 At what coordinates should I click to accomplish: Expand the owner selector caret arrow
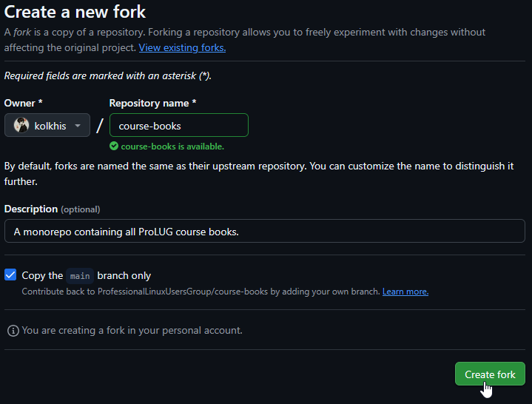pyautogui.click(x=78, y=126)
